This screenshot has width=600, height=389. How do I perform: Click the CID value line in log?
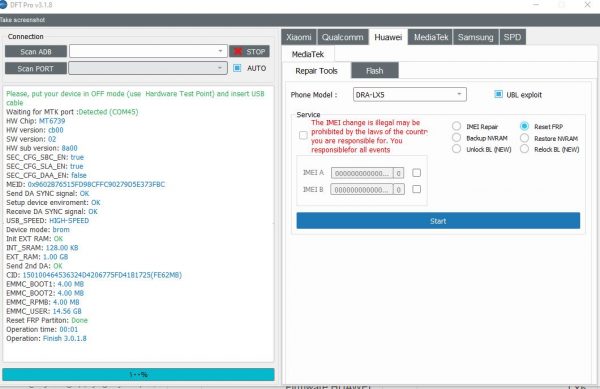point(94,275)
